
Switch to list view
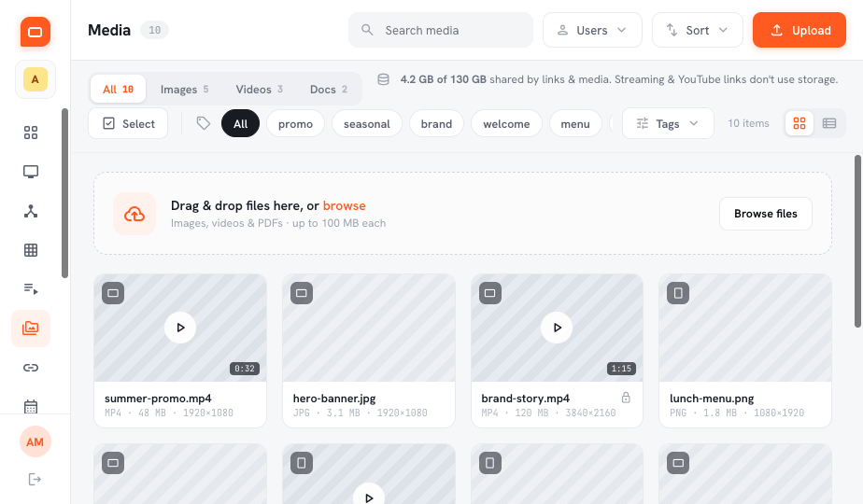(x=828, y=123)
